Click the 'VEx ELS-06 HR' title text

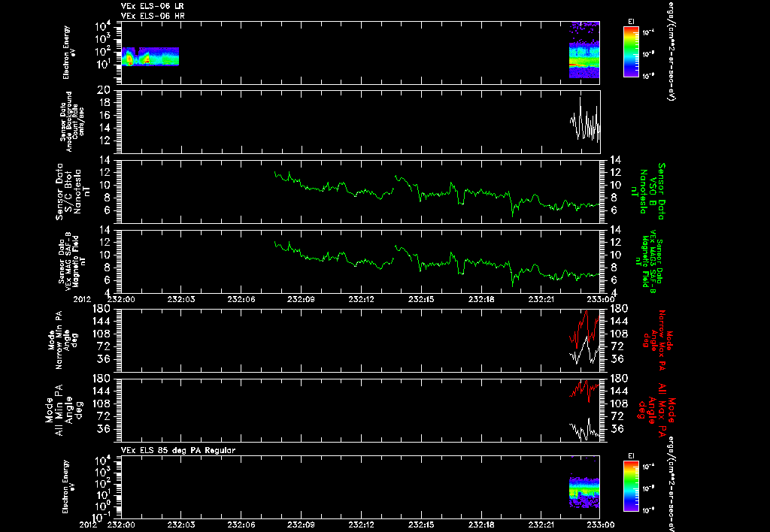pos(153,17)
